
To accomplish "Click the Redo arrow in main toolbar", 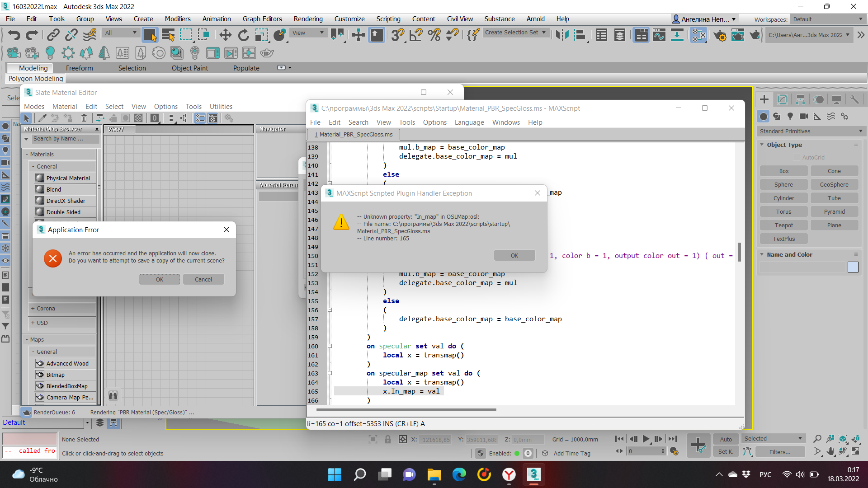I will click(x=32, y=35).
